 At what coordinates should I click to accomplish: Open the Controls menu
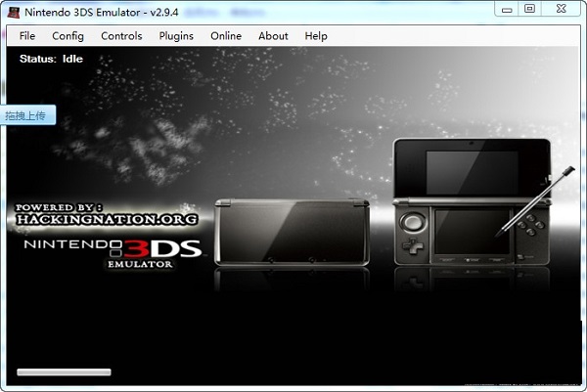121,36
